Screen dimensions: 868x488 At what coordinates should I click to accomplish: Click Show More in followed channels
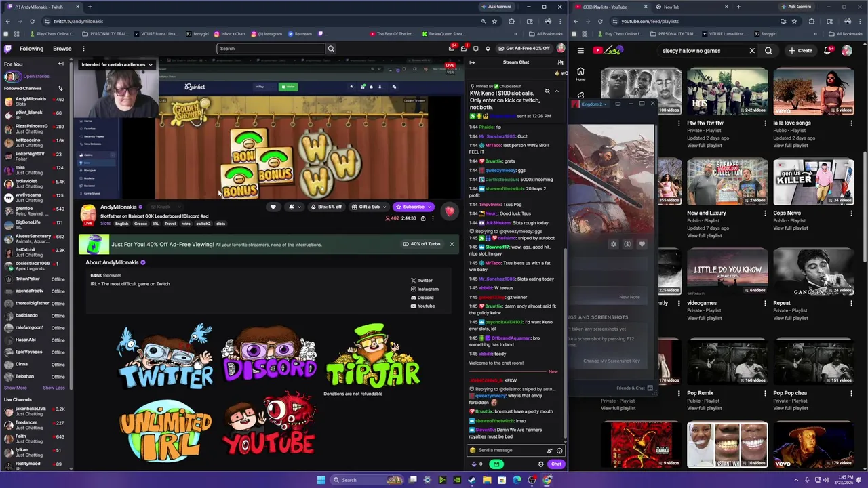click(16, 388)
